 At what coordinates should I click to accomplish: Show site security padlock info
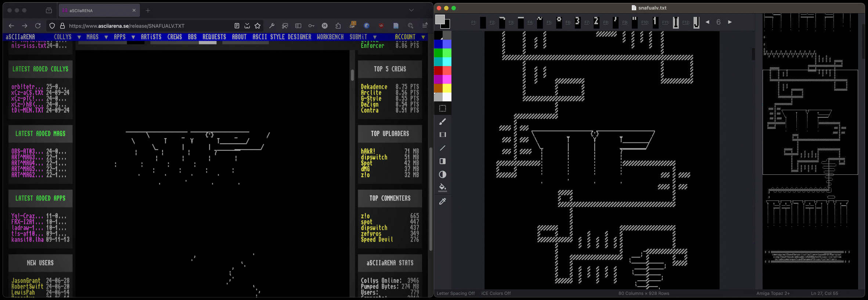click(x=62, y=26)
